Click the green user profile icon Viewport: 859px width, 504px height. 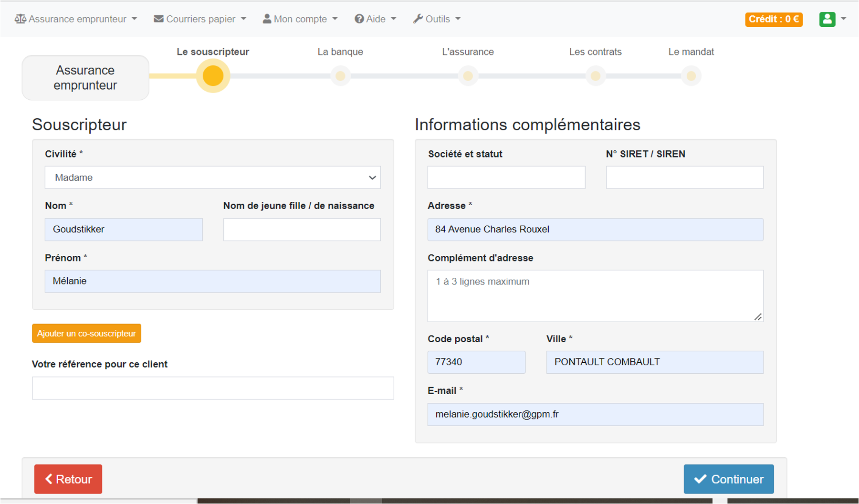[x=827, y=19]
